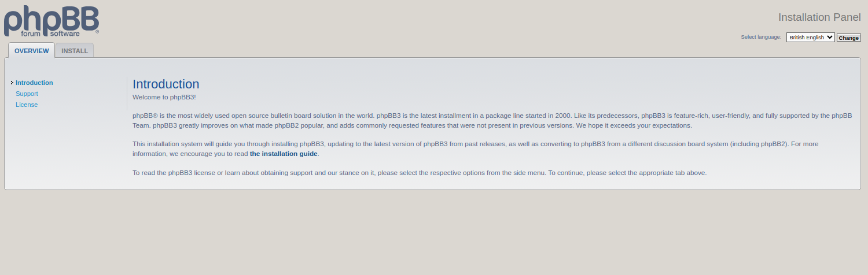Click the paragraph about phpBB being most widely used
The height and width of the screenshot is (275, 868).
tap(492, 120)
